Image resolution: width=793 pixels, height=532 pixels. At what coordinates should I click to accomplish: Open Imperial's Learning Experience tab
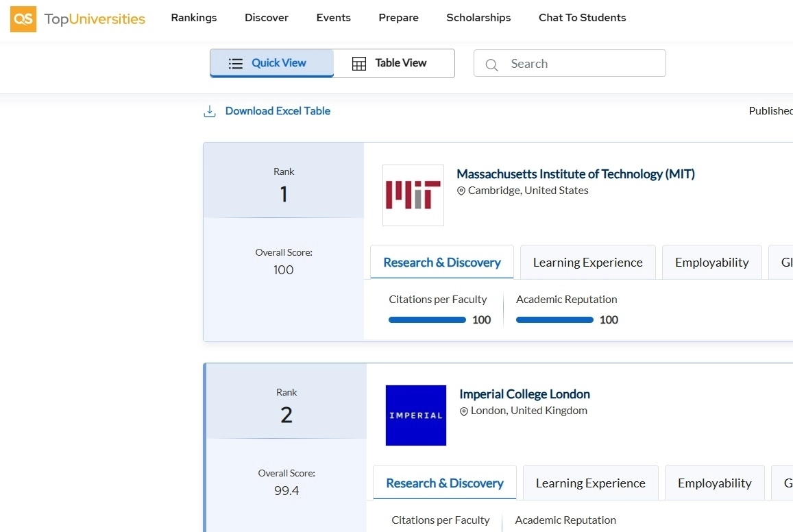[x=590, y=483]
